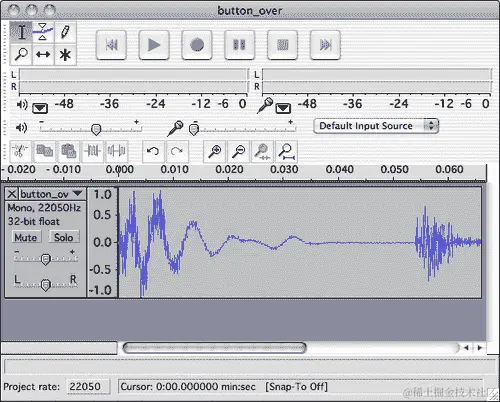The image size is (500, 402).
Task: Click the track pan slider handle
Action: point(45,285)
